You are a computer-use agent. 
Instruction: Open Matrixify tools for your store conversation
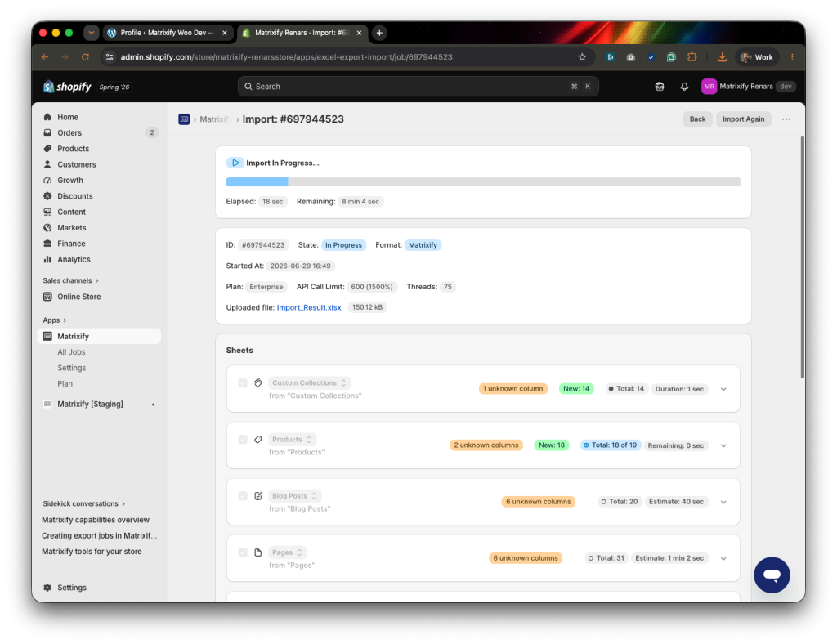point(92,552)
